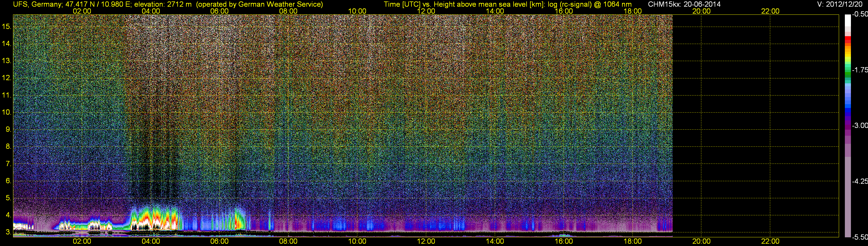
Task: Click the '14.' height axis label
Action: coord(6,44)
